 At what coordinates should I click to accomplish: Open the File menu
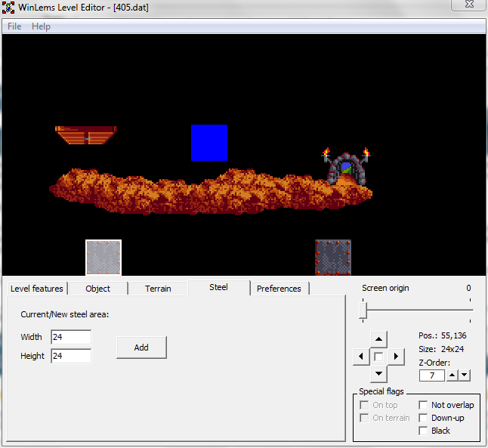(14, 26)
